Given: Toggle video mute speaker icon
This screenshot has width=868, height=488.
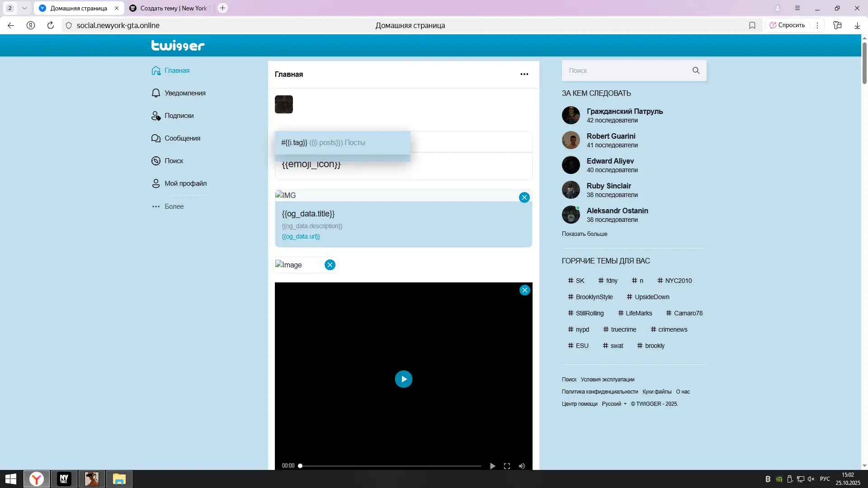Looking at the screenshot, I should (x=522, y=466).
